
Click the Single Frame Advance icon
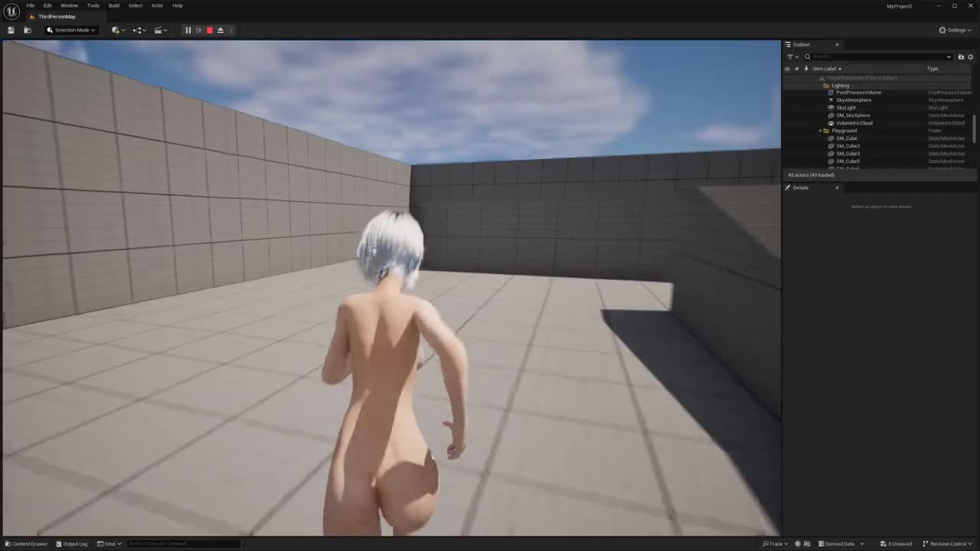tap(199, 30)
